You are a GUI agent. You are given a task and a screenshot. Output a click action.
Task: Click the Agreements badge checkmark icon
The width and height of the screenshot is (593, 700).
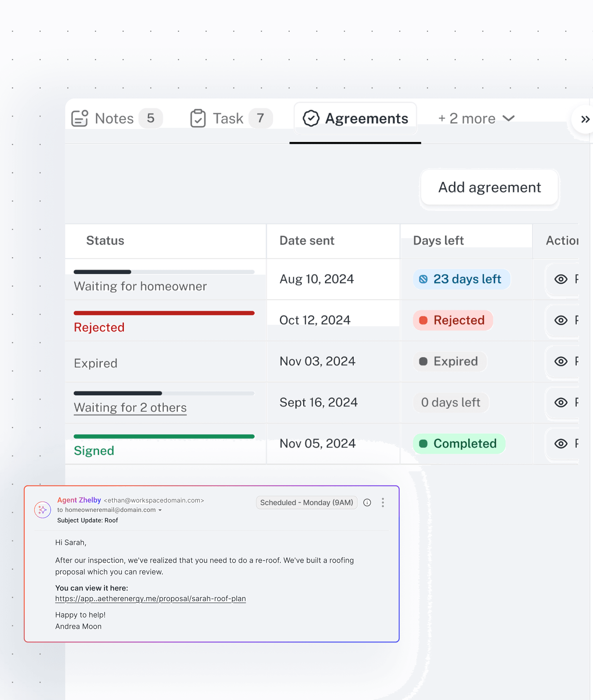(x=311, y=118)
